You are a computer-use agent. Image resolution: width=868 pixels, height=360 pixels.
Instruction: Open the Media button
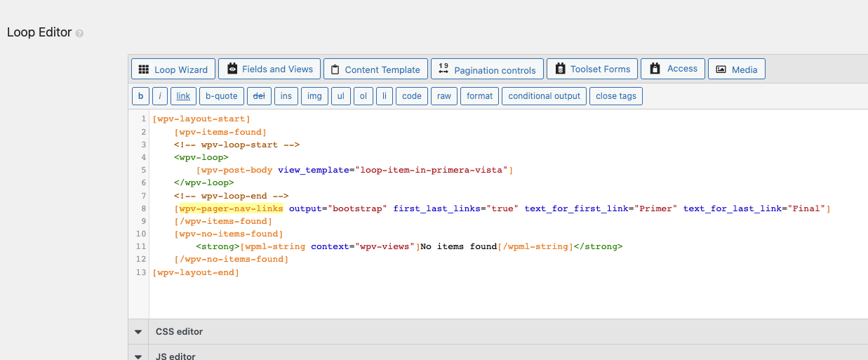736,69
